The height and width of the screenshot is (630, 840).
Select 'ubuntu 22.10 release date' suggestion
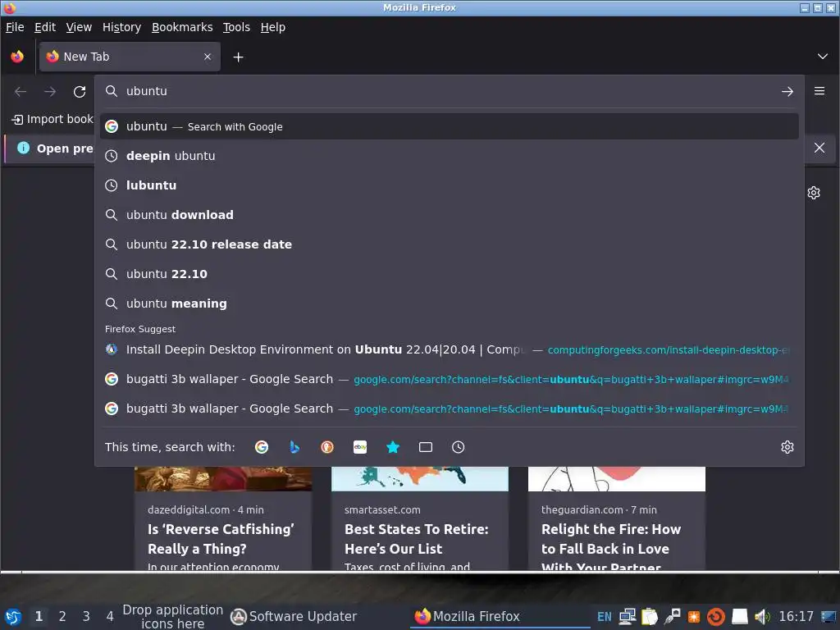point(449,244)
